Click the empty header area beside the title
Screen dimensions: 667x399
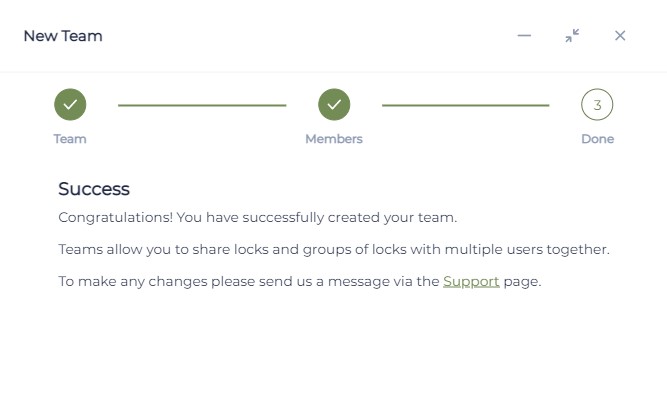coord(306,36)
